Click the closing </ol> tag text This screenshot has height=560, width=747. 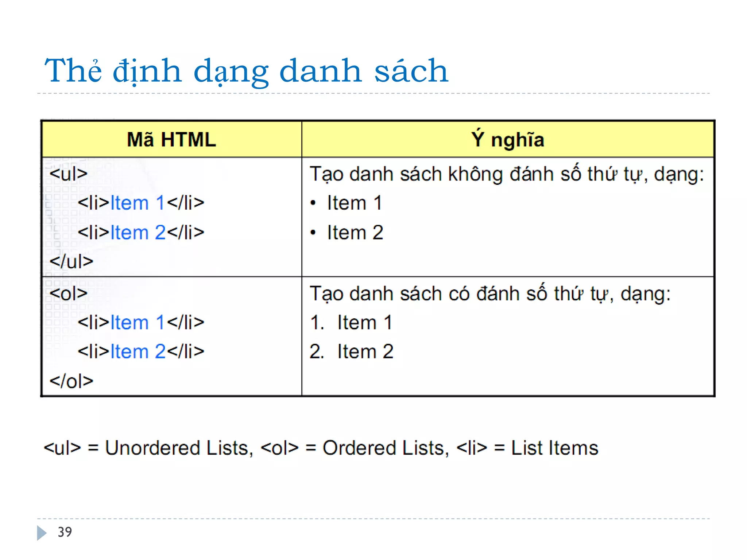71,381
